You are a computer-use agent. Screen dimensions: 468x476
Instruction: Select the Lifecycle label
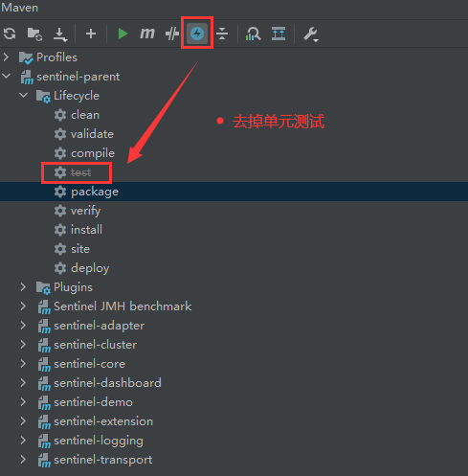tap(77, 96)
